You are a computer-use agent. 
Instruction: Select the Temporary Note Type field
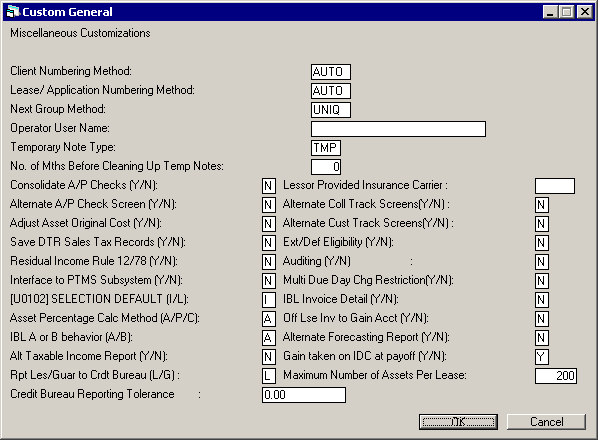click(x=326, y=148)
